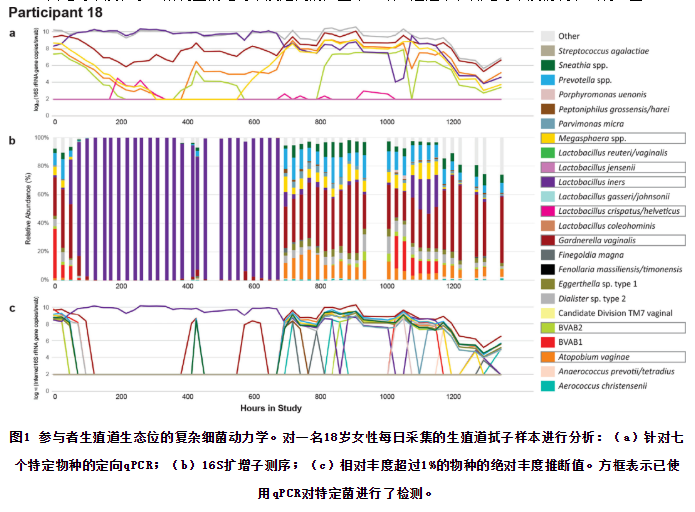Screen dimensions: 695x512
Task: Click the 'BVAB2' legend label
Action: click(x=570, y=328)
